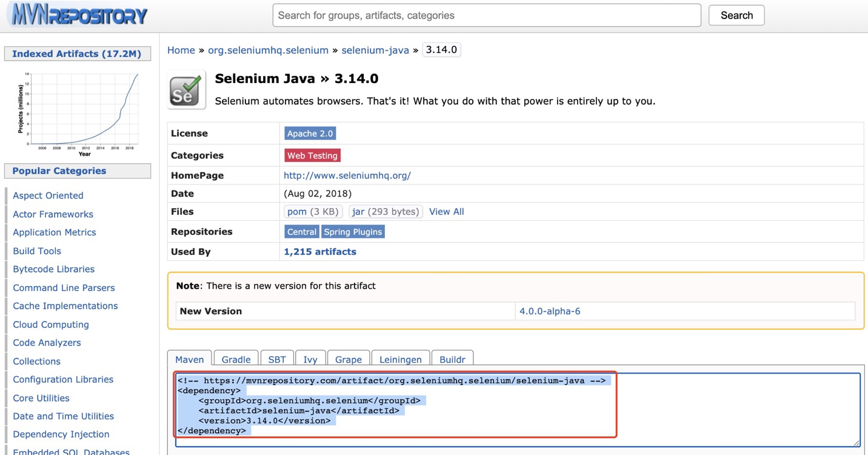868x455 pixels.
Task: Select the SBT tab
Action: [x=277, y=360]
